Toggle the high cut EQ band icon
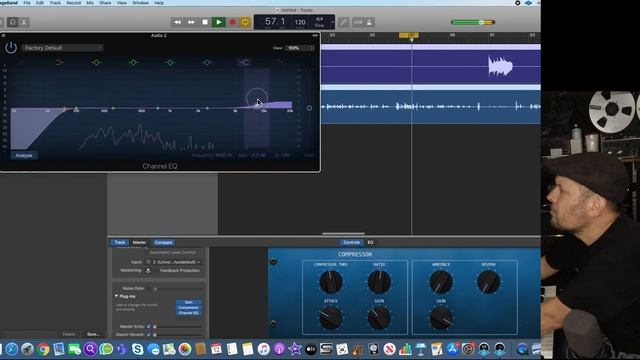 [280, 62]
